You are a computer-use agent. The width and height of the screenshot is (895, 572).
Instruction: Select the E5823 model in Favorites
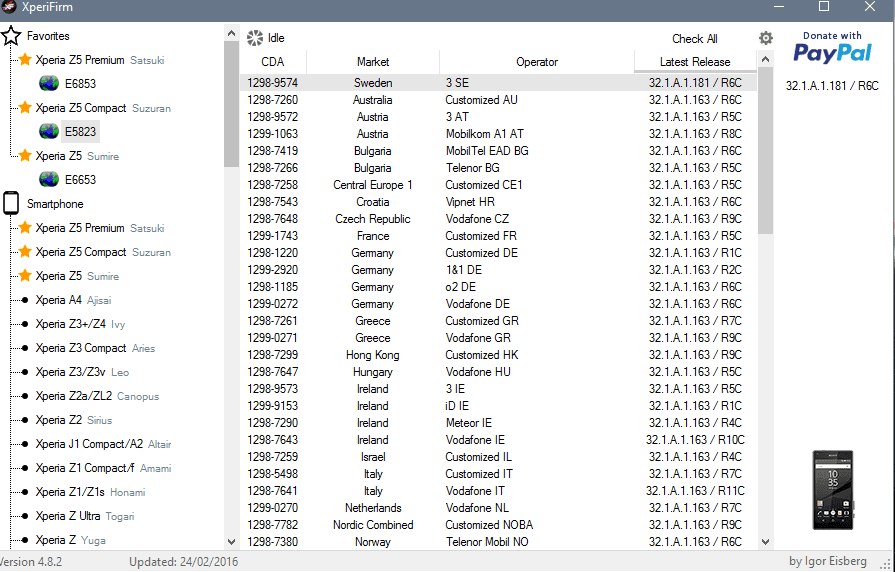tap(80, 132)
